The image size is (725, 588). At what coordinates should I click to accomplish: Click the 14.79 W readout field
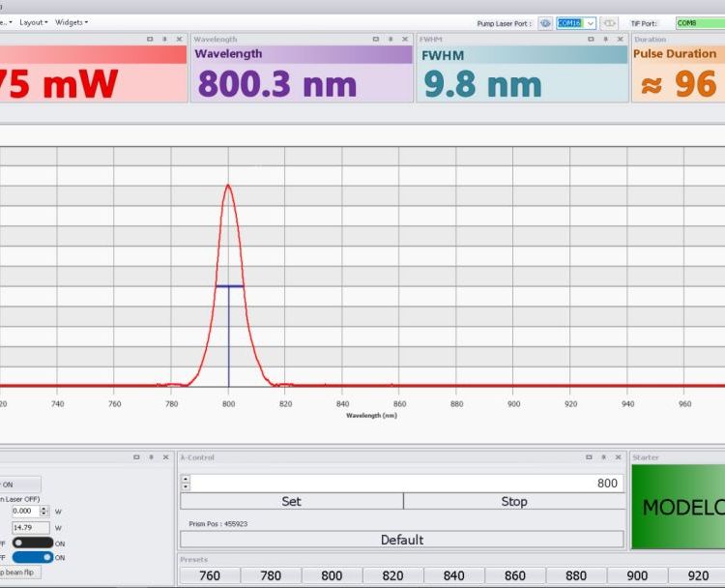[31, 528]
